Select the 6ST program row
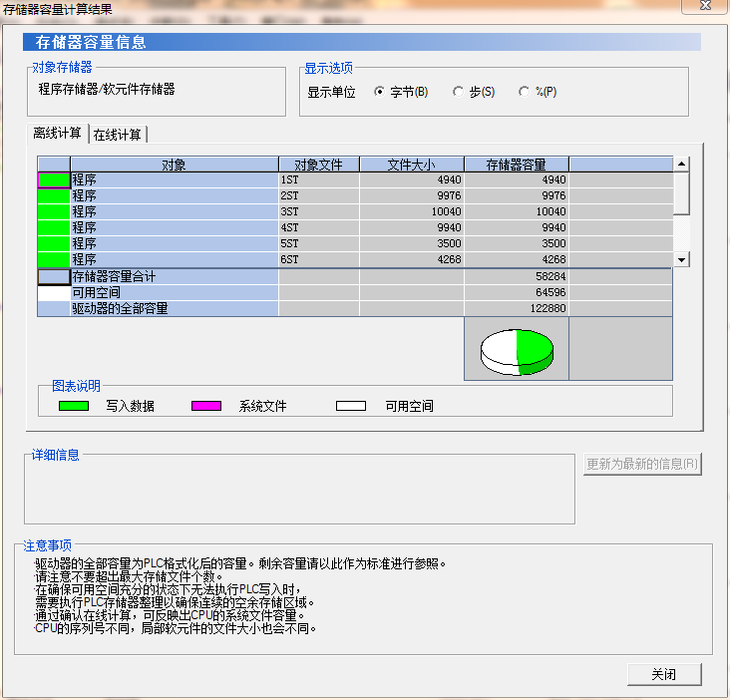Screen dimensions: 730x700 (x=174, y=259)
